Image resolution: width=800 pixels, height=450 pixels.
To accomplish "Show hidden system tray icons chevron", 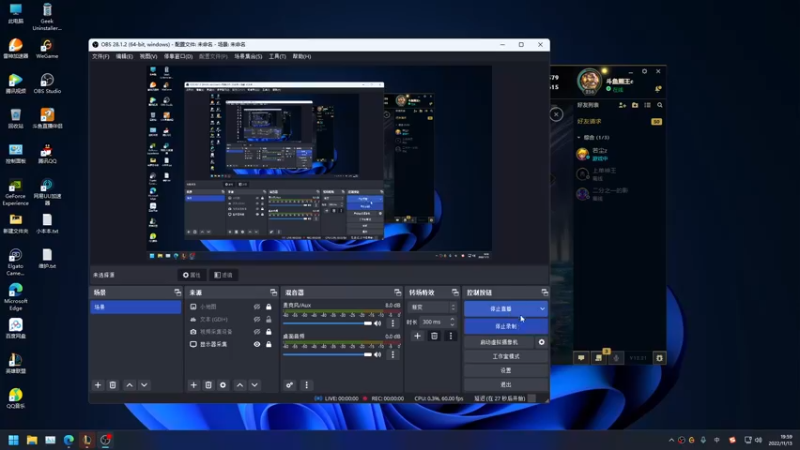I will point(671,440).
